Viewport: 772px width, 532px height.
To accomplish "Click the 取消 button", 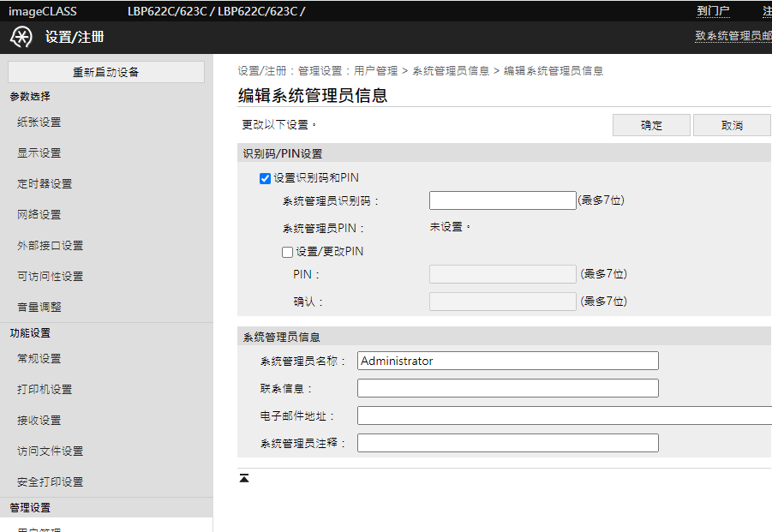I will 732,125.
